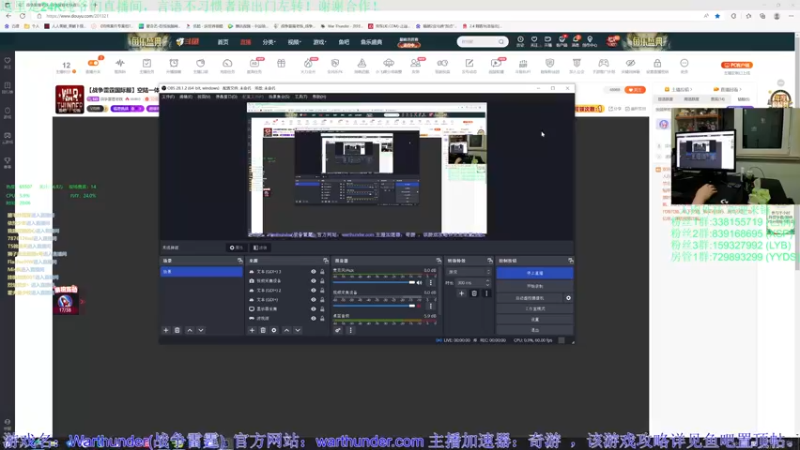Screen dimensions: 800x450
Task: Expand Douyu 分类 category dropdown
Action: tap(269, 42)
